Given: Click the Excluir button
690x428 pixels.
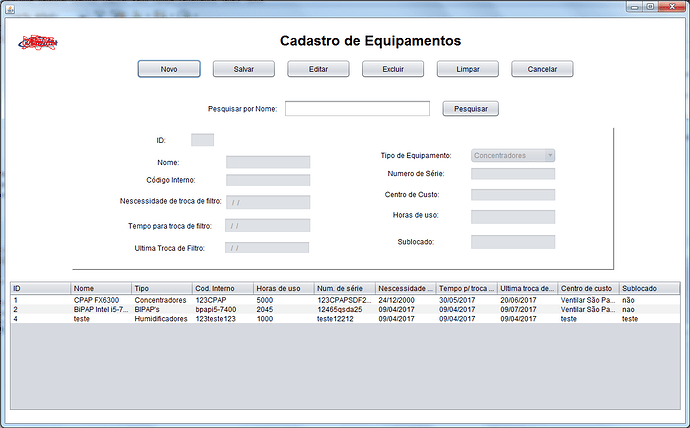Looking at the screenshot, I should (392, 69).
